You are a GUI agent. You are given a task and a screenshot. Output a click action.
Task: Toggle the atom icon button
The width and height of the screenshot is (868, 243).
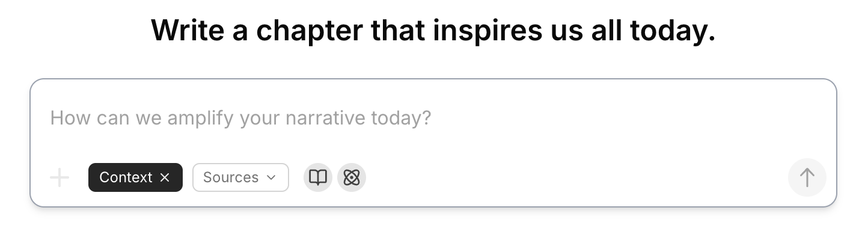coord(352,177)
